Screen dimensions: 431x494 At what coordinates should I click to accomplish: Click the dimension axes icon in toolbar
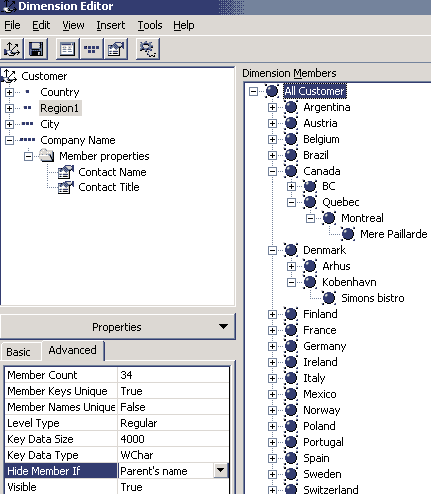[12, 49]
